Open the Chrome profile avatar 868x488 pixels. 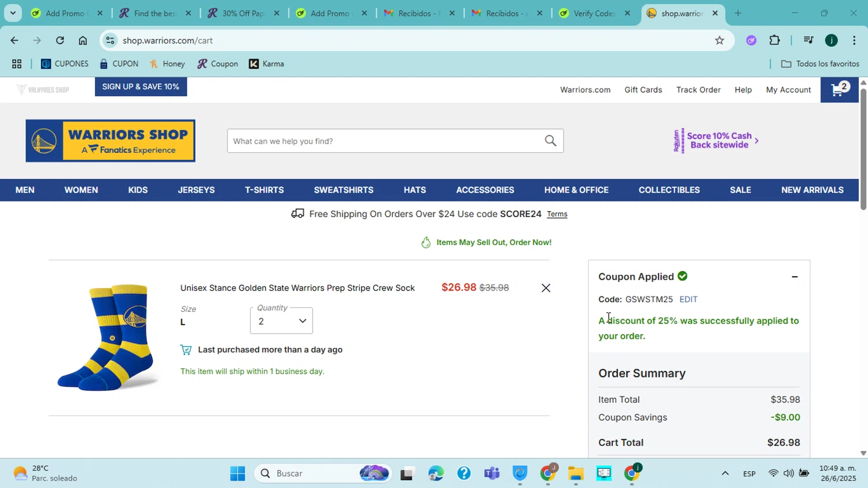pos(832,40)
